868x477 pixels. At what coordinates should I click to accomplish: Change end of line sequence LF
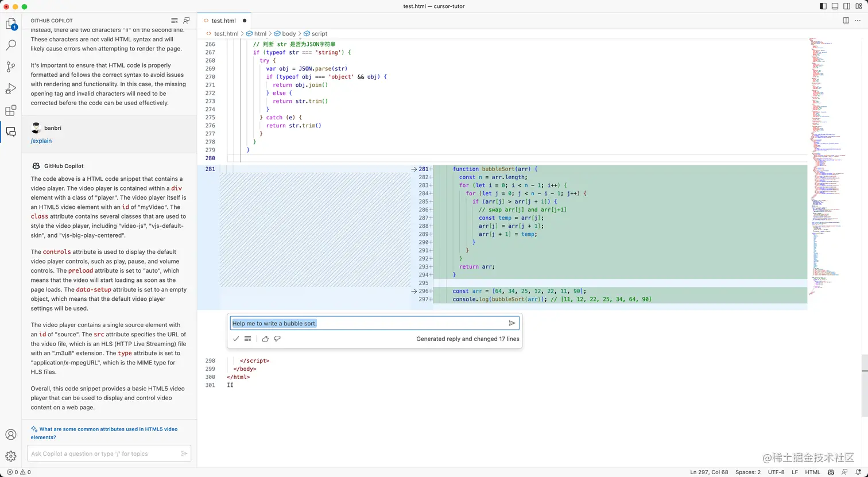pos(795,472)
